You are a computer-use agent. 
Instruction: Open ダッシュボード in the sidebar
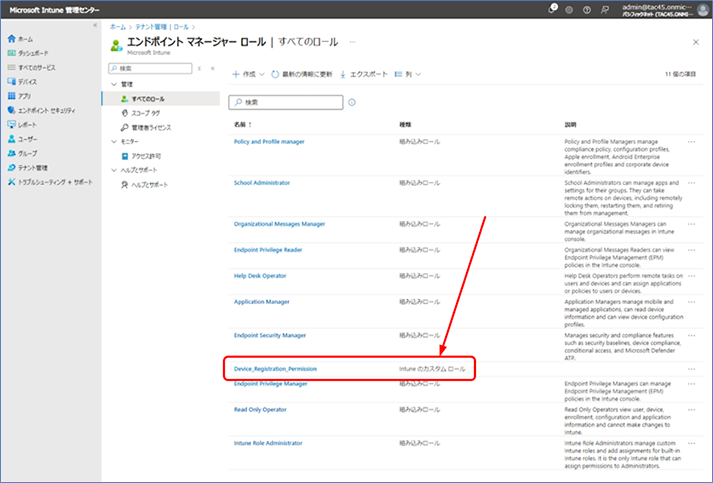click(28, 53)
